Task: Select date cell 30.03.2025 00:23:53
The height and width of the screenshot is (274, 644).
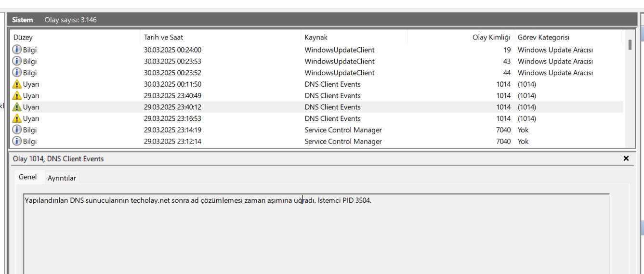Action: [172, 61]
